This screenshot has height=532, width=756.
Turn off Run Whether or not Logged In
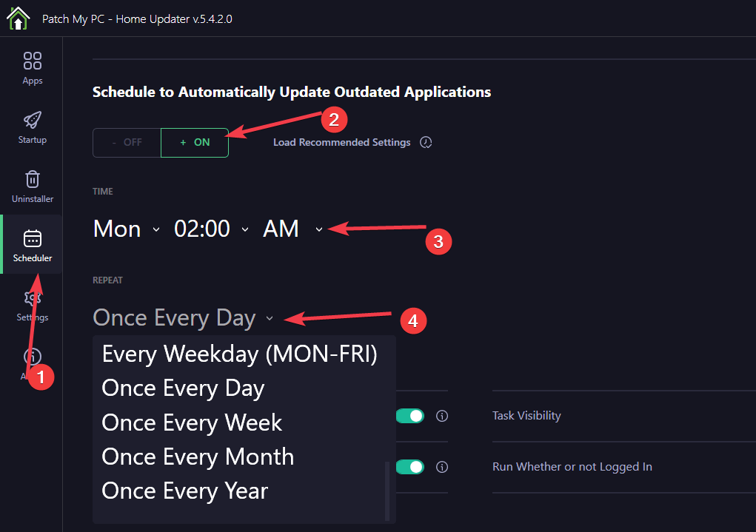410,467
